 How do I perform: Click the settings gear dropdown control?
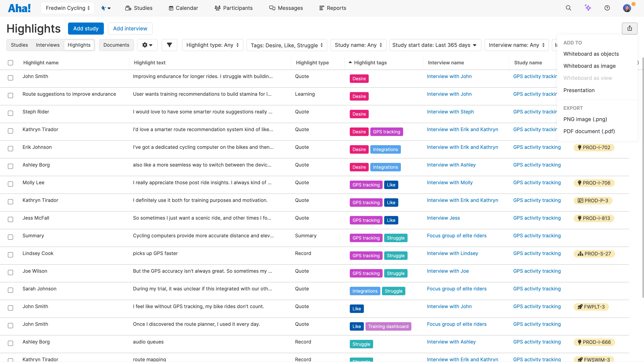147,45
